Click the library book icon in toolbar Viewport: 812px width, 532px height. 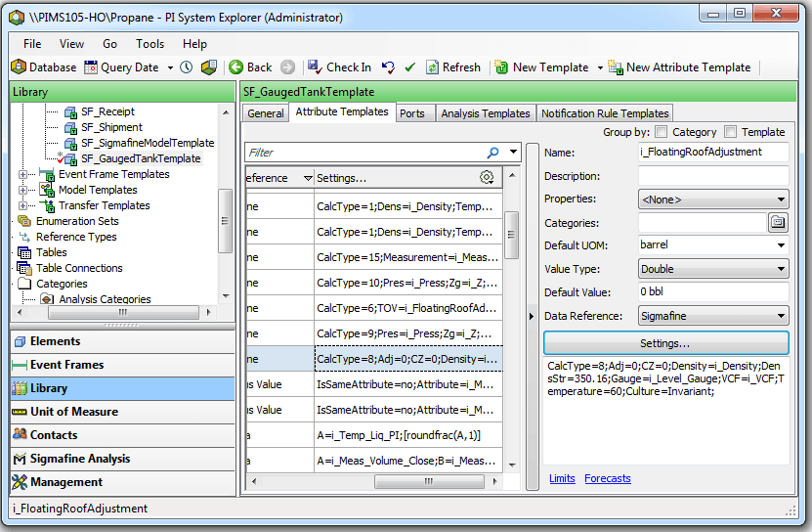point(209,67)
